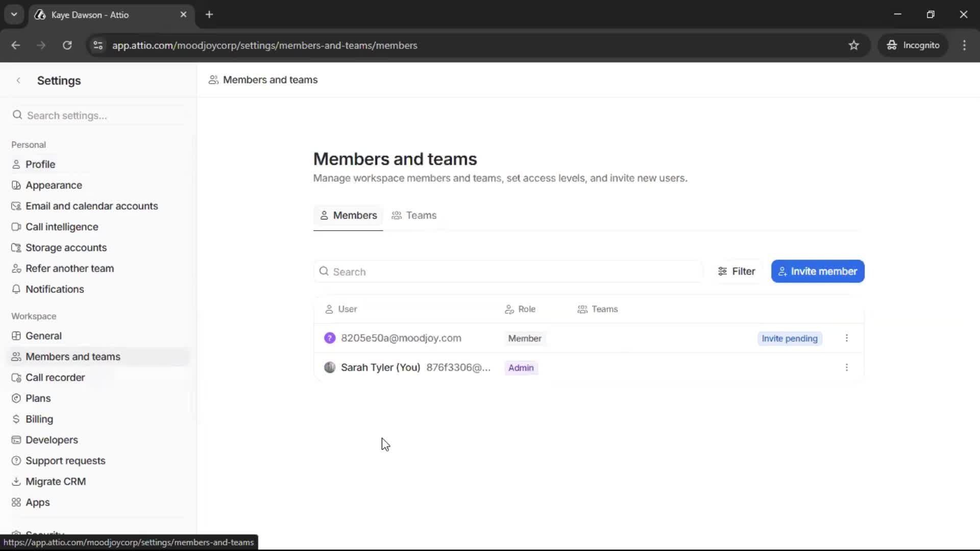Click the Invite member button

818,271
